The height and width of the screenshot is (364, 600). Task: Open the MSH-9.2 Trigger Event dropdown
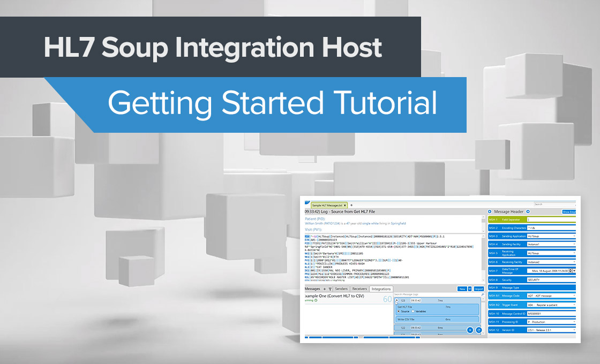pos(574,305)
